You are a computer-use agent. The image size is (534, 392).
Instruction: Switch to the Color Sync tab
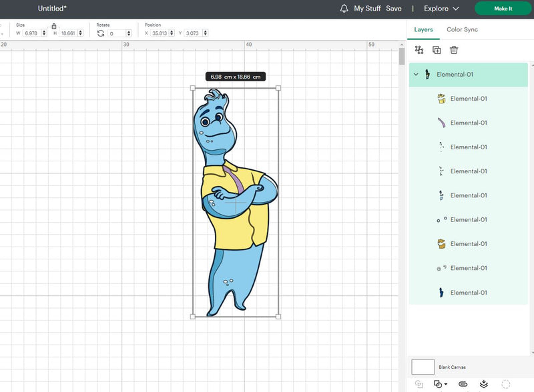(462, 29)
